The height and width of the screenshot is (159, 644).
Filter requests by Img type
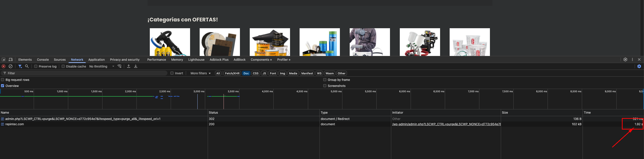282,73
